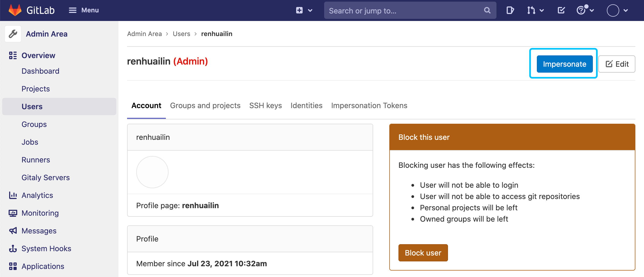This screenshot has height=277, width=644.
Task: Expand the help question mark dropdown
Action: coord(585,10)
